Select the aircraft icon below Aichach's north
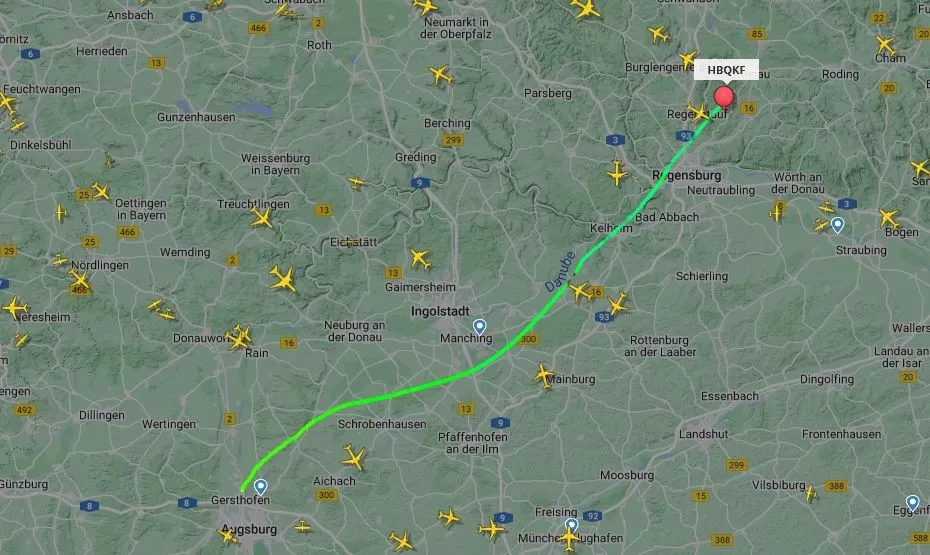 click(x=353, y=458)
